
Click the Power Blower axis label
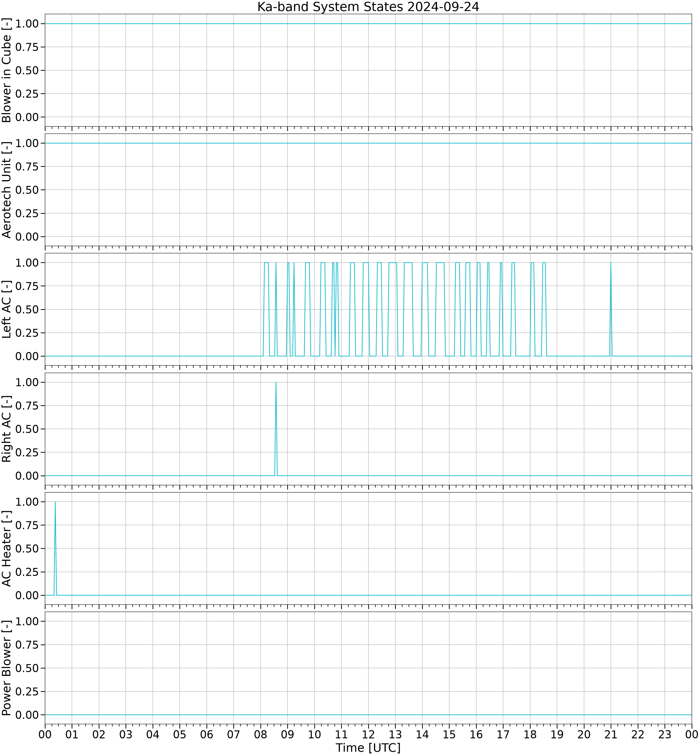point(7,668)
